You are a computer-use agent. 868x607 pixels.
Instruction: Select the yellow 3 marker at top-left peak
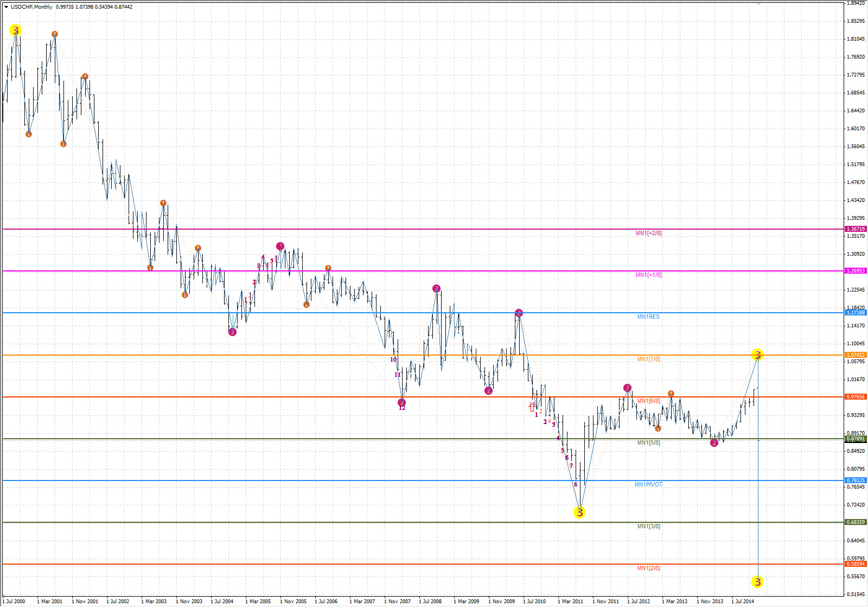click(16, 30)
